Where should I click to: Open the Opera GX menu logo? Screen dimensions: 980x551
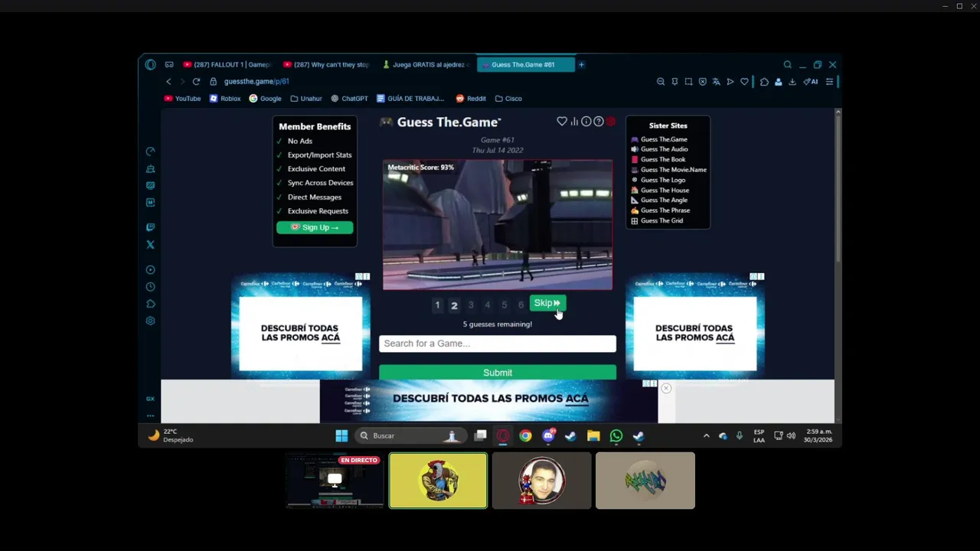pyautogui.click(x=150, y=64)
